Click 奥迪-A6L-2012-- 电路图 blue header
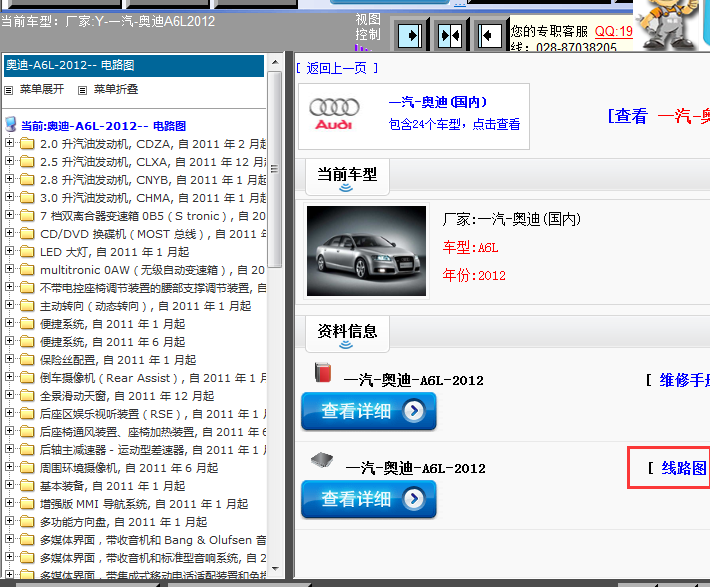This screenshot has width=710, height=587. [x=134, y=65]
